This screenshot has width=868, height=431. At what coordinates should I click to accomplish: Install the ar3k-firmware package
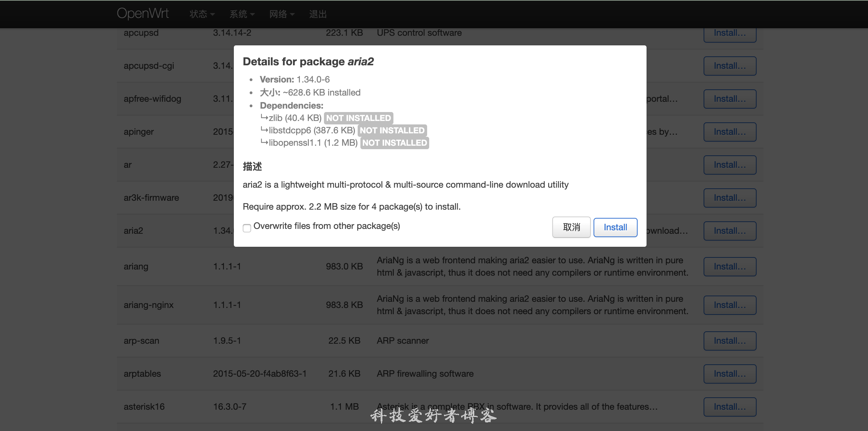730,198
